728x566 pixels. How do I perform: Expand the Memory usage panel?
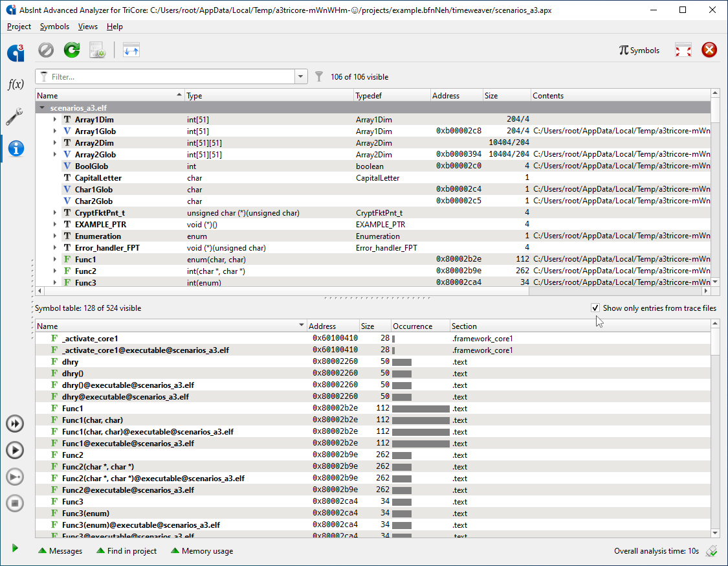pyautogui.click(x=202, y=550)
